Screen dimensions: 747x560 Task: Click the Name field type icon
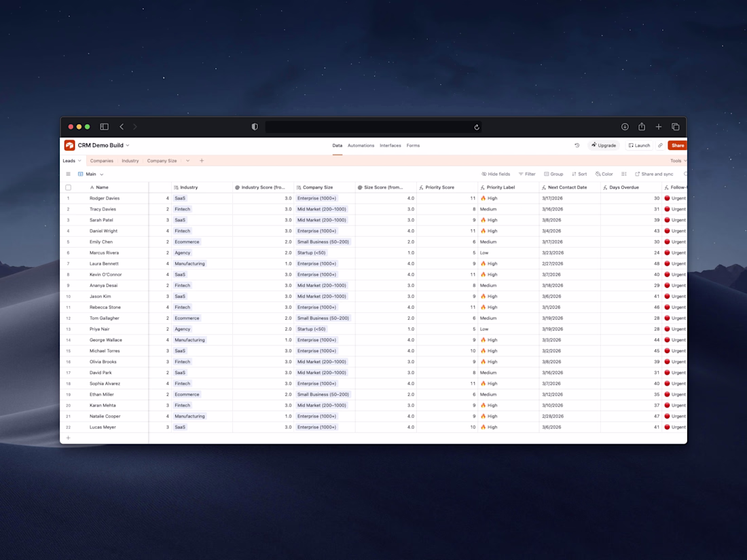[92, 187]
